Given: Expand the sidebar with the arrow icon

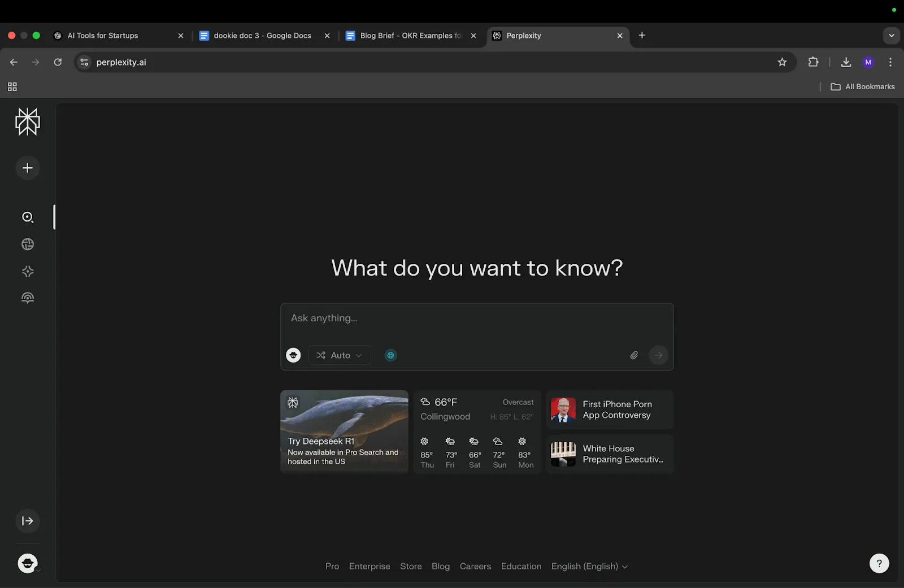Looking at the screenshot, I should pos(28,521).
